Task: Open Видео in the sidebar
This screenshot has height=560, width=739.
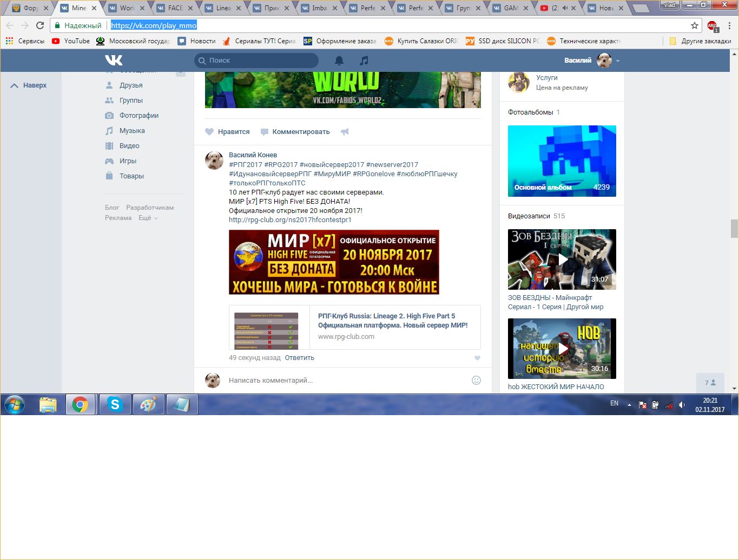Action: (129, 146)
